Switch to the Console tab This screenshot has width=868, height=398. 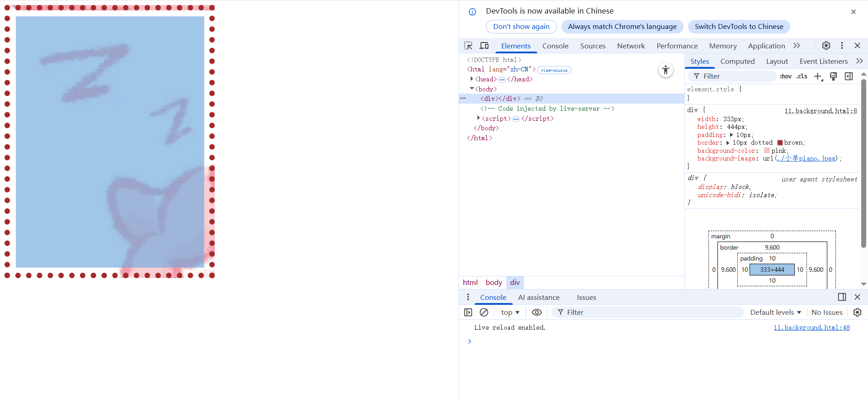[x=555, y=46]
